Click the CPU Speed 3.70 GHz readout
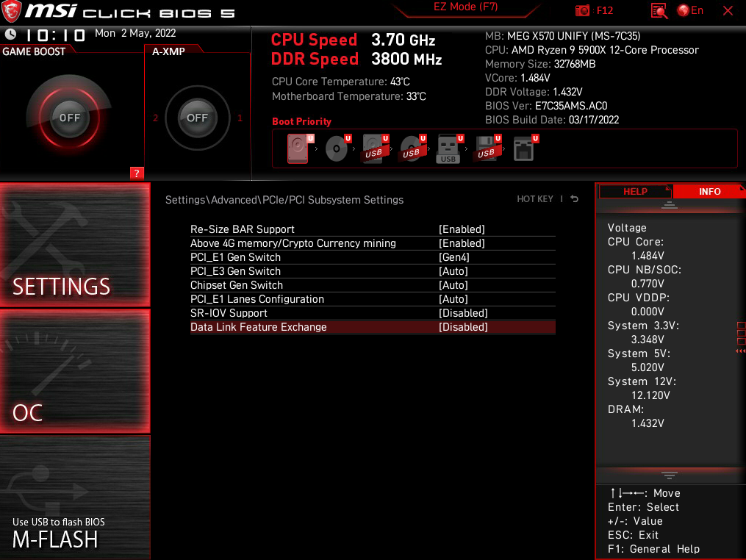 (x=353, y=40)
